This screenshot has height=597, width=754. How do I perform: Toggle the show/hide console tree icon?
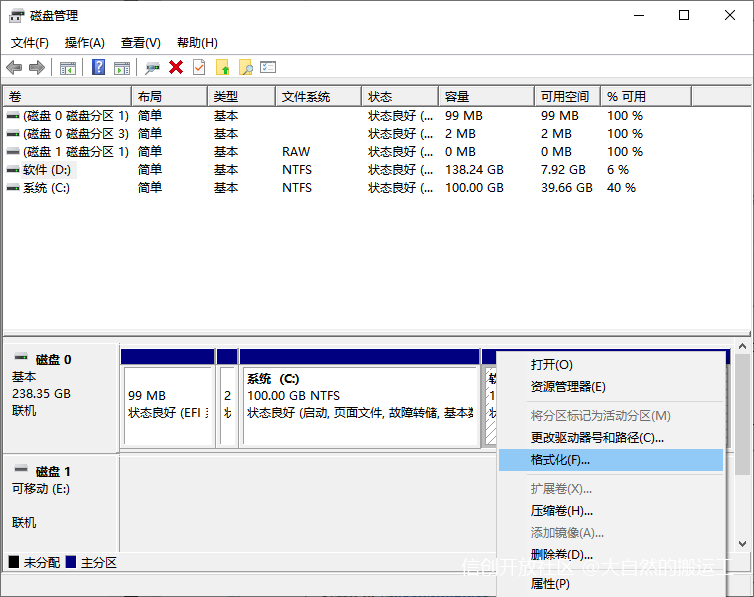tap(68, 68)
